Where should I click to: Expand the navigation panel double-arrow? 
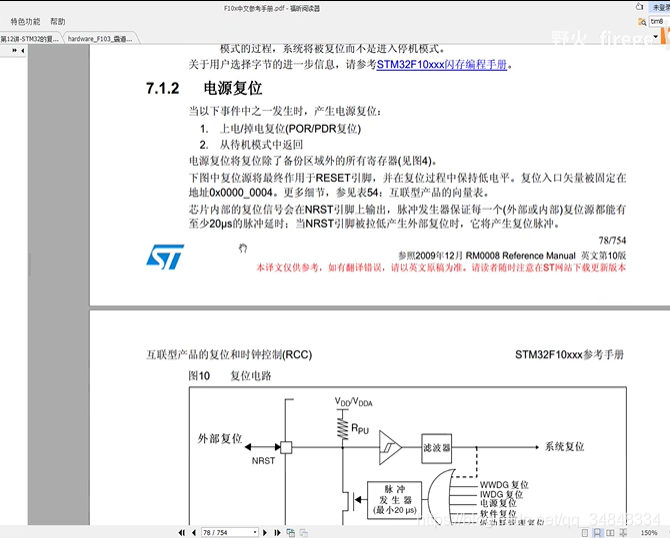[14, 50]
